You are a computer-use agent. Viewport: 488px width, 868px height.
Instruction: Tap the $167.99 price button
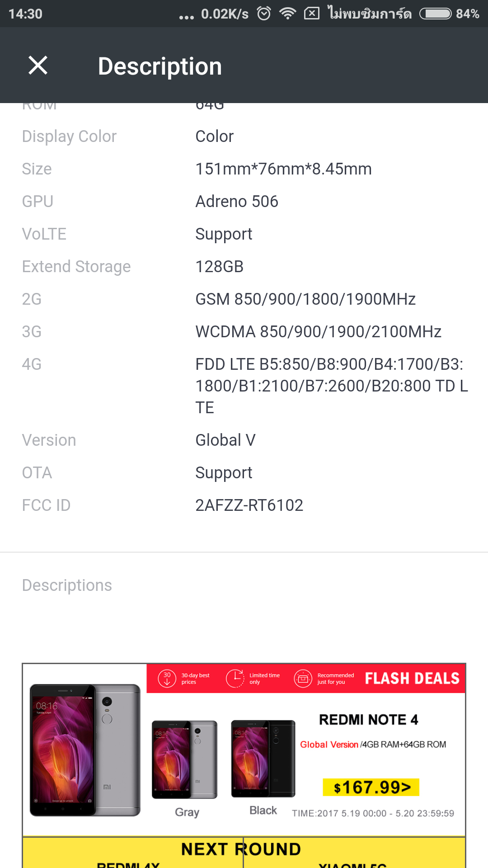point(371,787)
